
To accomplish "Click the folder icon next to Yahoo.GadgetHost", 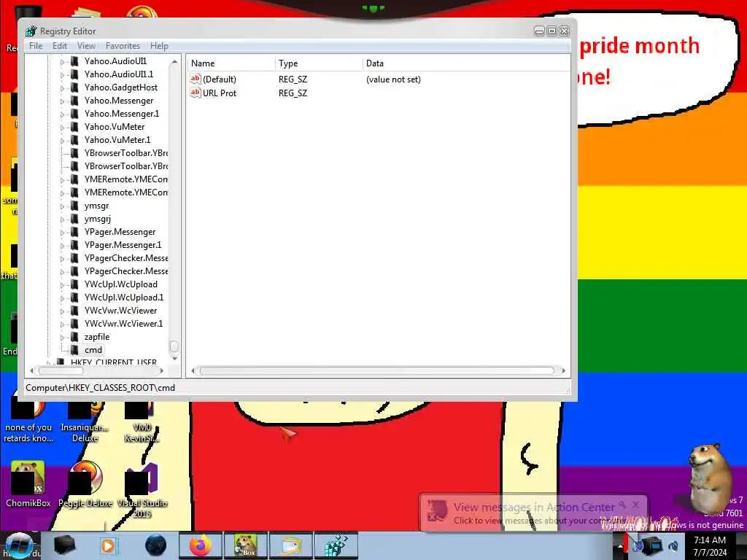I will (74, 87).
